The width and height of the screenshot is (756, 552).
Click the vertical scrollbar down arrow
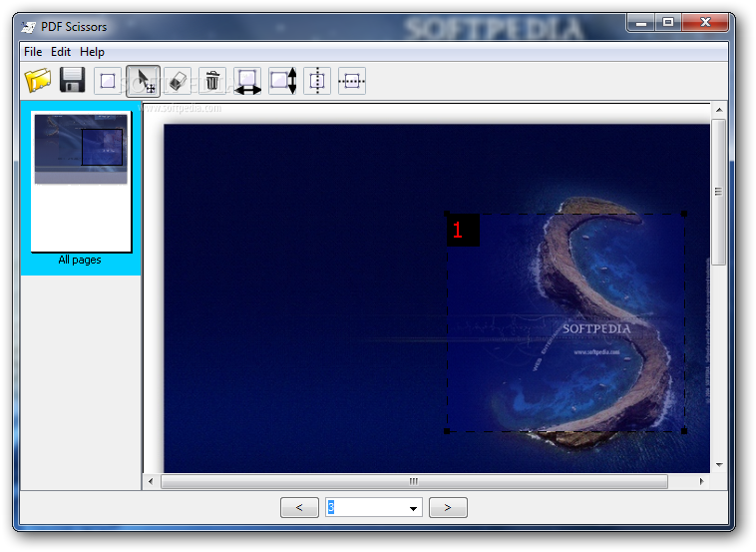point(719,465)
